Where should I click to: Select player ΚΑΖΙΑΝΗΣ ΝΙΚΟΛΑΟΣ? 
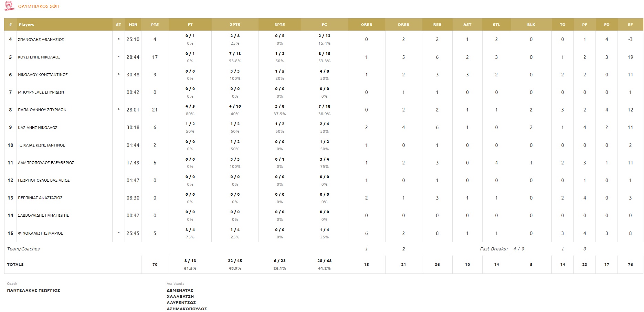[x=38, y=128]
